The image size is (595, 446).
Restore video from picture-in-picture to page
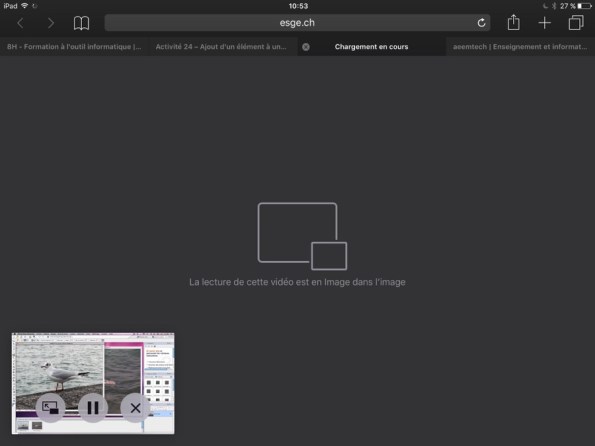click(50, 408)
